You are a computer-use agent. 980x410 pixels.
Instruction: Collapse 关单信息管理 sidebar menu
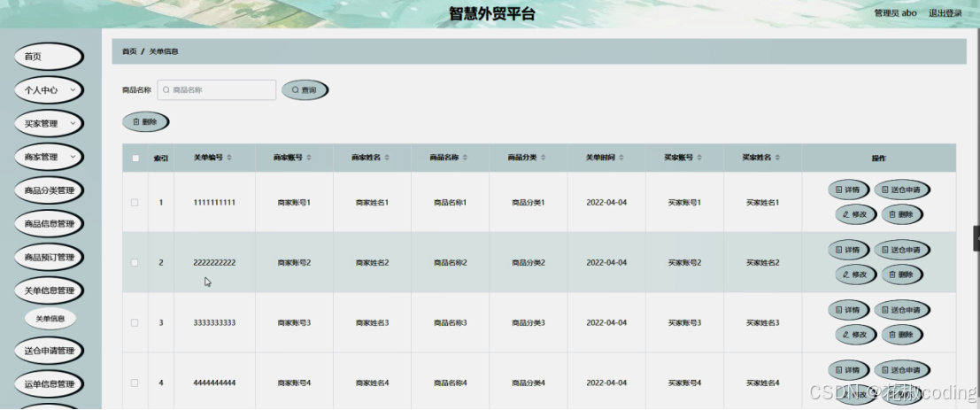[49, 290]
